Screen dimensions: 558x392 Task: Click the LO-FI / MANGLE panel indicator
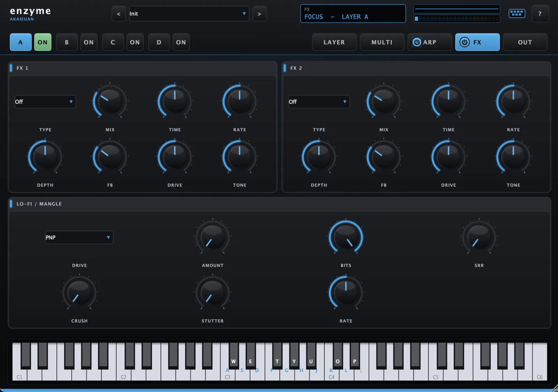[11, 204]
